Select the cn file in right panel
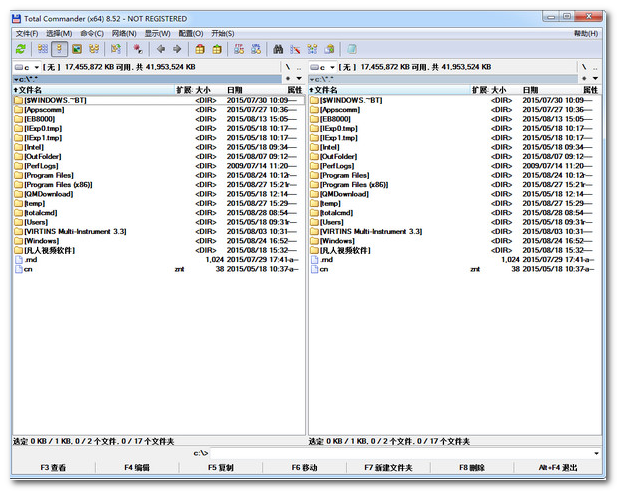The width and height of the screenshot is (617, 491). click(452, 269)
